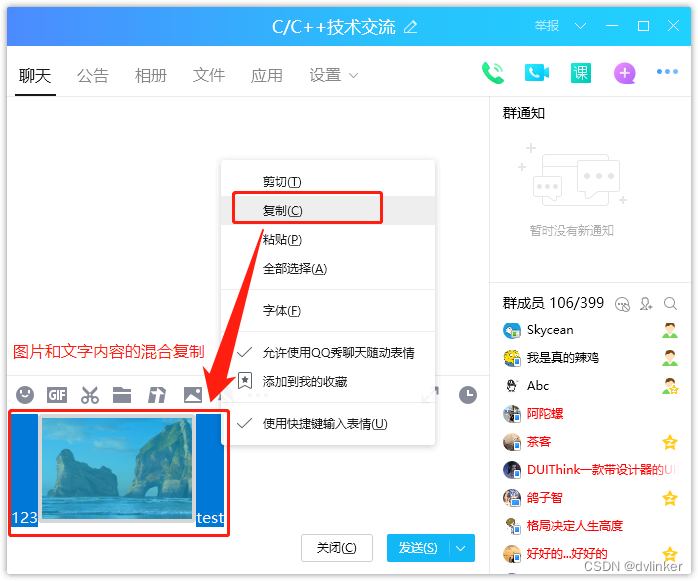This screenshot has width=698, height=581.
Task: Click avatar of 格局决定人生高度
Action: (x=512, y=526)
